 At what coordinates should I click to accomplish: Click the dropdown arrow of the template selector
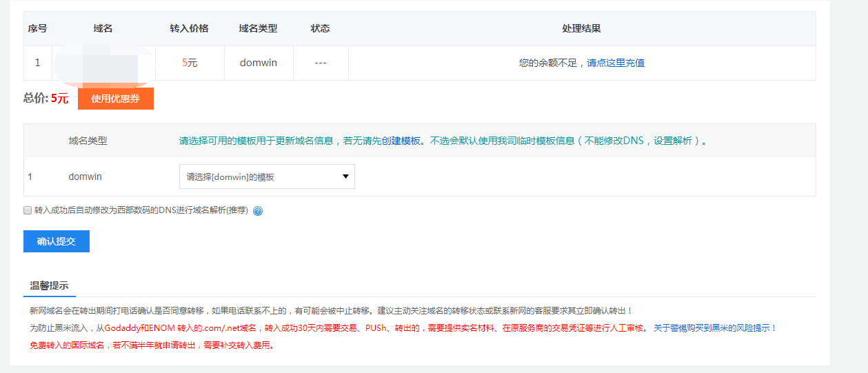[x=345, y=177]
